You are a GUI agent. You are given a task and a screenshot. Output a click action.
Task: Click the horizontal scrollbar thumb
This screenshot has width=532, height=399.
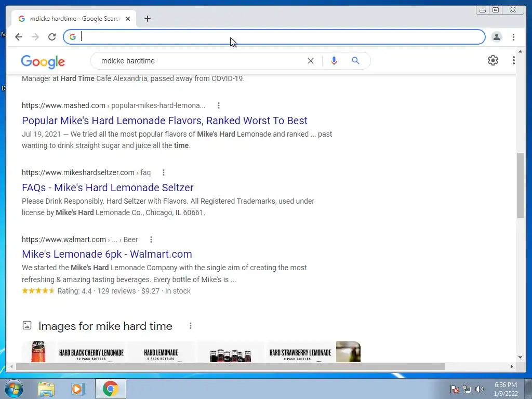230,366
